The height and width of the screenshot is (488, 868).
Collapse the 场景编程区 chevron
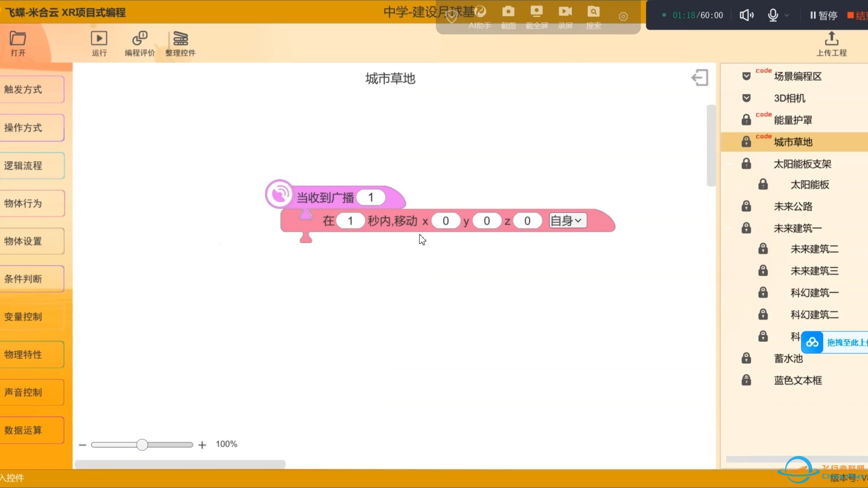[746, 76]
